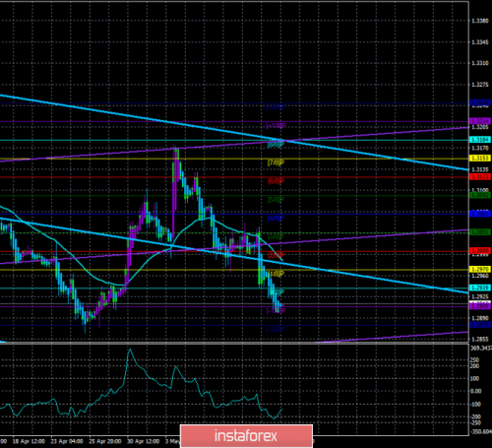Select the blue 1.3062 level tag
The height and width of the screenshot is (448, 492).
point(480,214)
